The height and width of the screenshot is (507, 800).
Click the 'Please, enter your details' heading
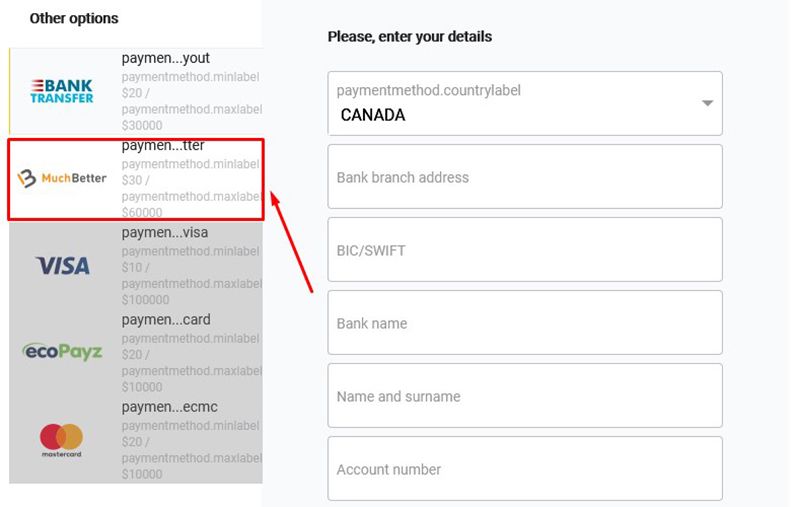410,37
